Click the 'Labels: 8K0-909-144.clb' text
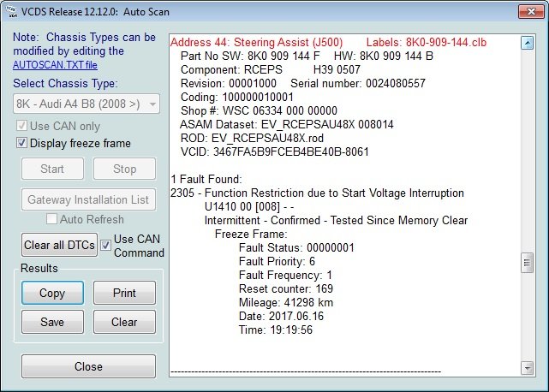Screen dimensions: 549x392 [427, 42]
